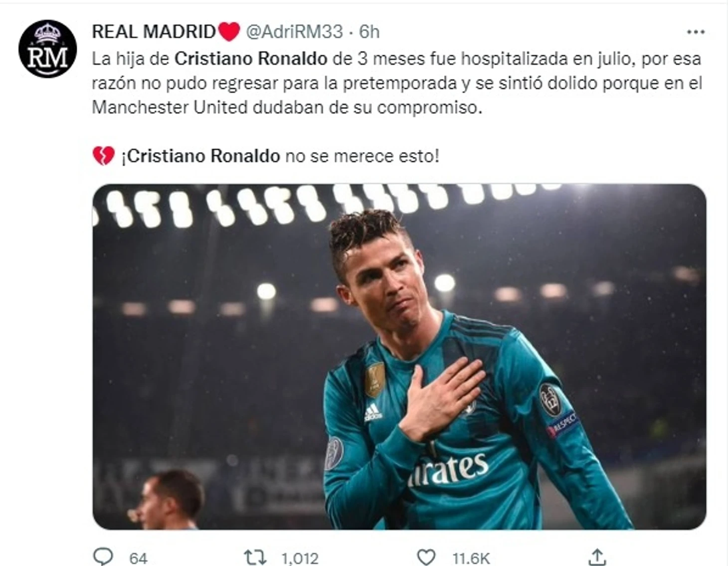
Task: Click the 64 replies count
Action: (x=138, y=558)
